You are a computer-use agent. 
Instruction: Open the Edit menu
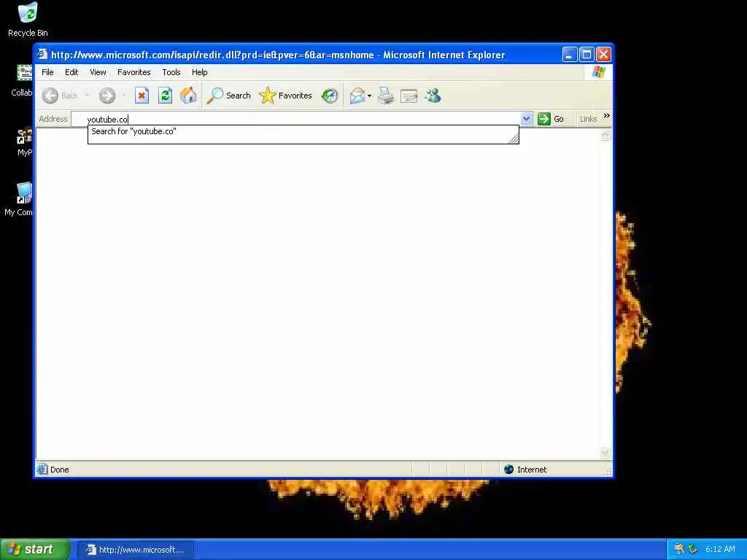[71, 72]
